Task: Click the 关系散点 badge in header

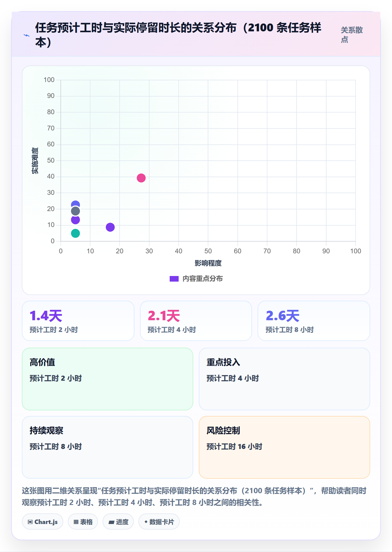Action: [x=352, y=35]
